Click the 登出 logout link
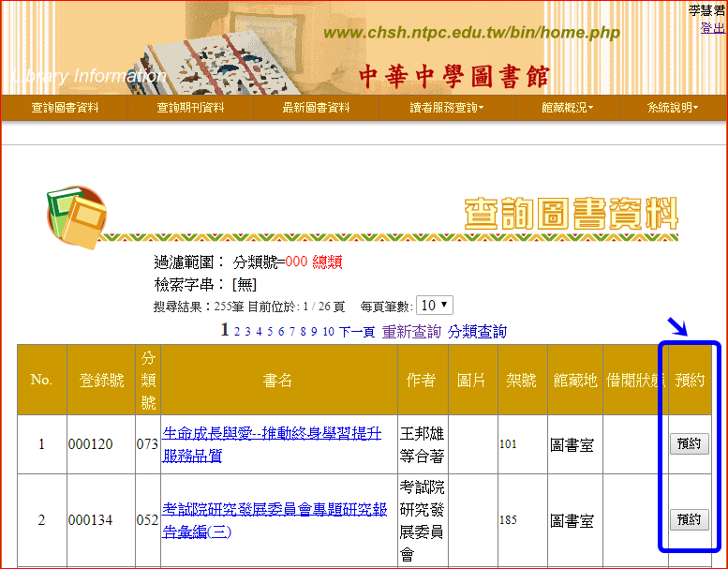The height and width of the screenshot is (569, 728). click(712, 28)
